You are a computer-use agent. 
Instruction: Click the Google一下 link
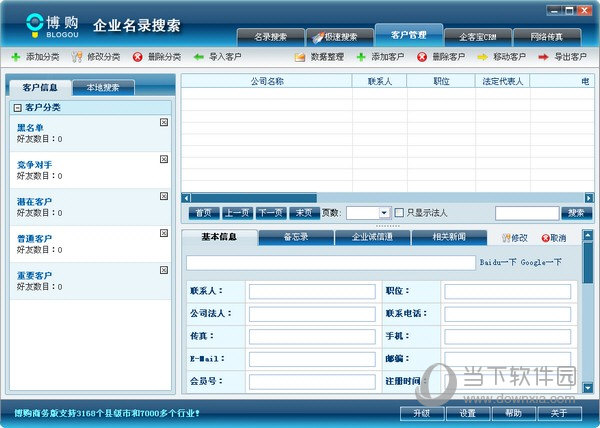(x=541, y=262)
